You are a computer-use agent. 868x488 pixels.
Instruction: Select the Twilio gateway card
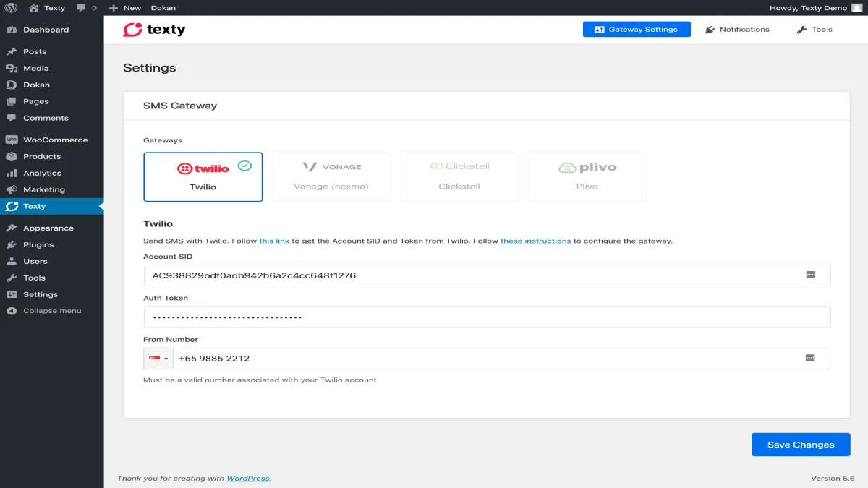[x=203, y=176]
